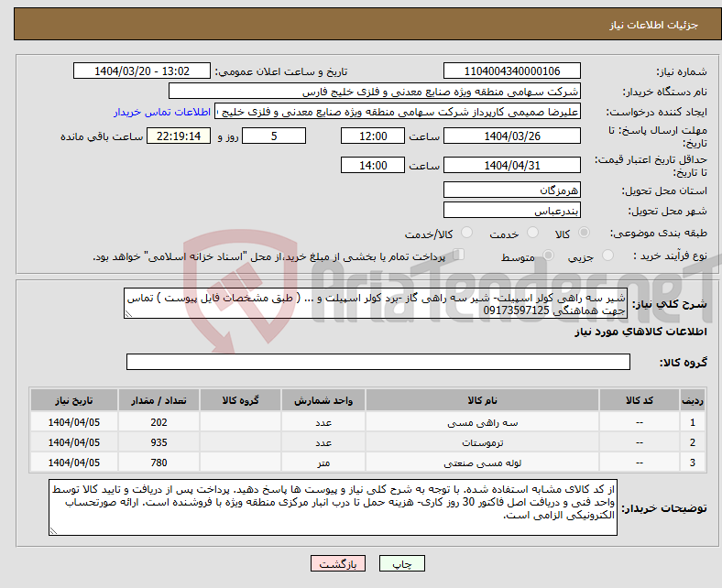Click the date cell in ترموستات row
The image size is (722, 588).
coord(74,442)
